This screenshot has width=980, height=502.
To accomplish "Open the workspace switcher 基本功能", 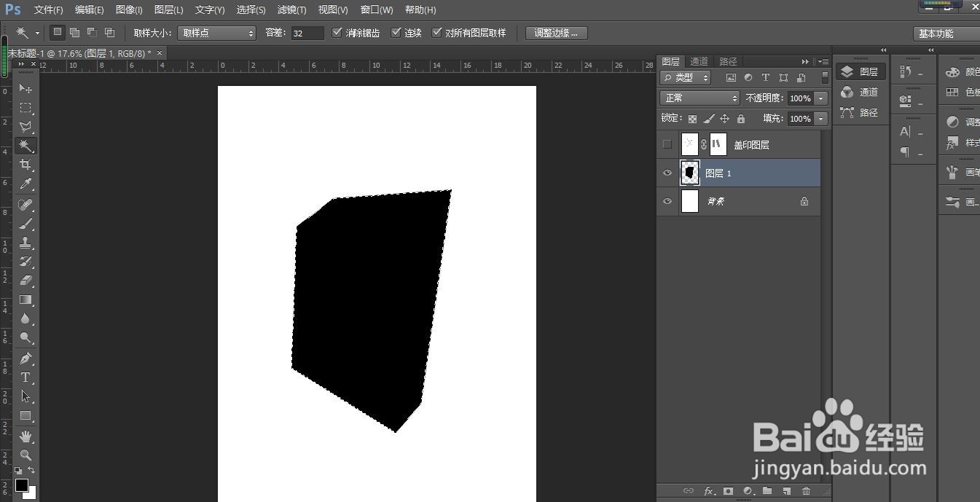I will (946, 34).
